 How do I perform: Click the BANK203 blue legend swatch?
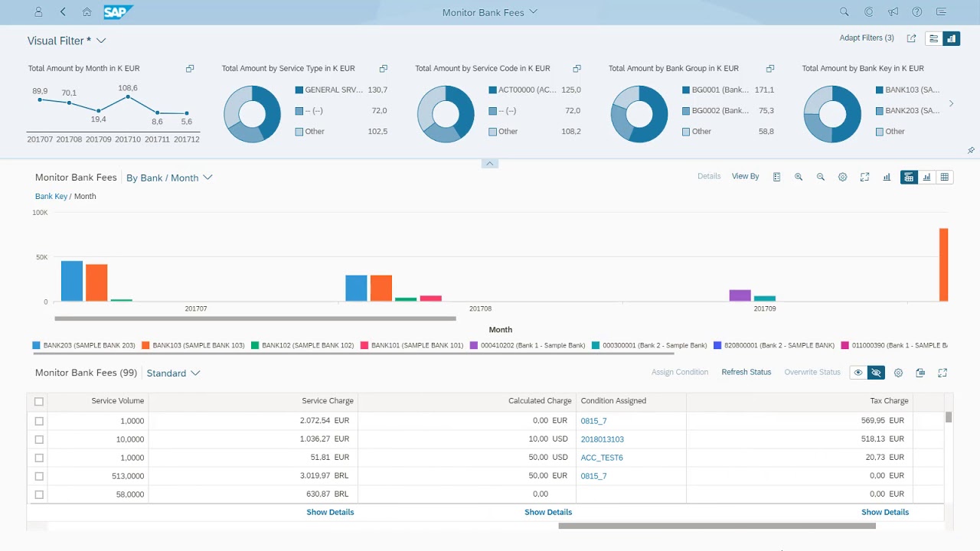click(x=36, y=345)
